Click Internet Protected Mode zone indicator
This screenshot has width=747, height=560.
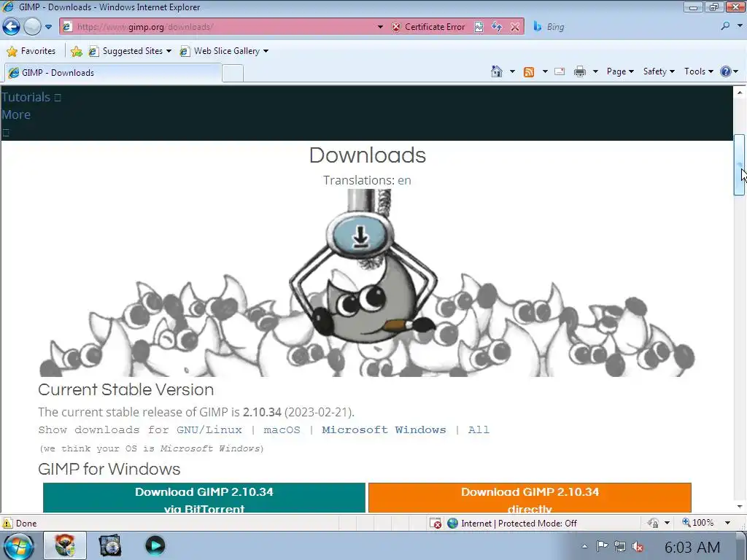click(512, 524)
